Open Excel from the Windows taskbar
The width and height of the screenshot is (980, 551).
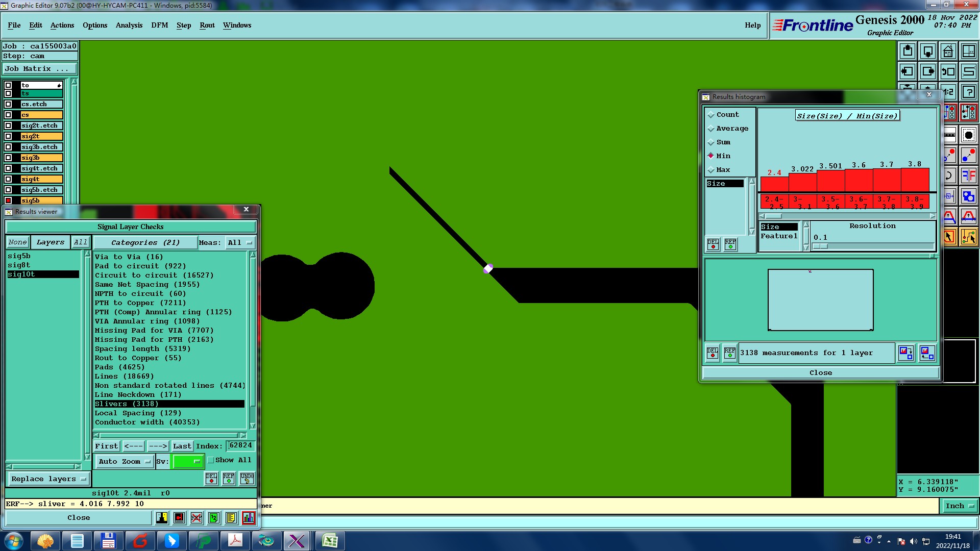(x=330, y=541)
